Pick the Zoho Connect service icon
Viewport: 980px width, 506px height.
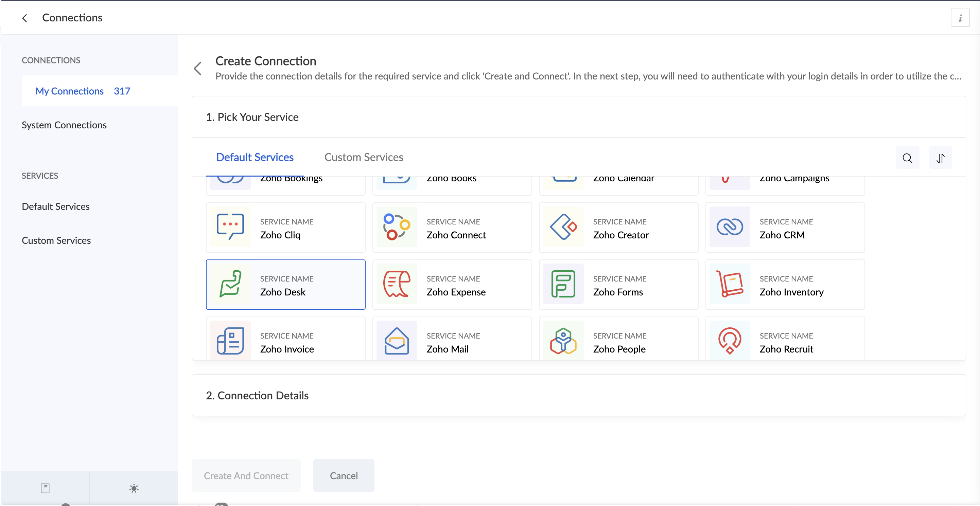click(397, 227)
